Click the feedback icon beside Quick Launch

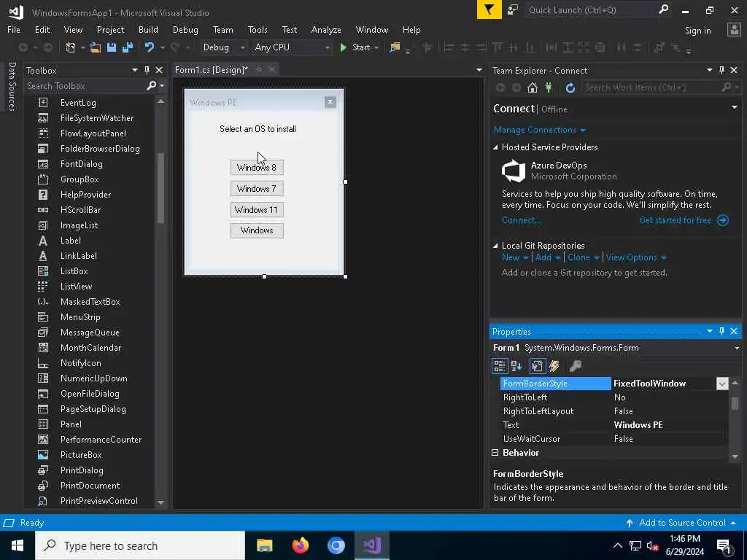513,9
